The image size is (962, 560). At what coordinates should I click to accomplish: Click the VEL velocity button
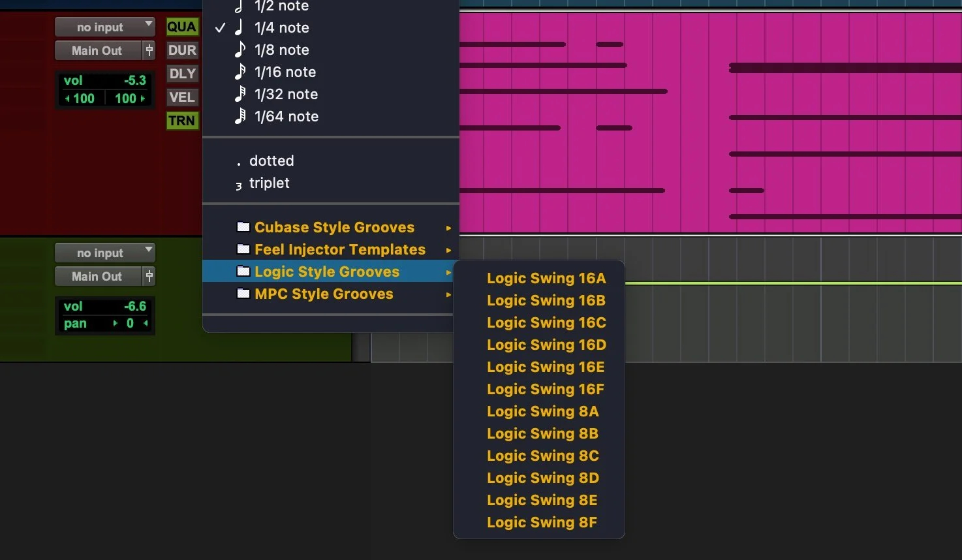(x=181, y=97)
